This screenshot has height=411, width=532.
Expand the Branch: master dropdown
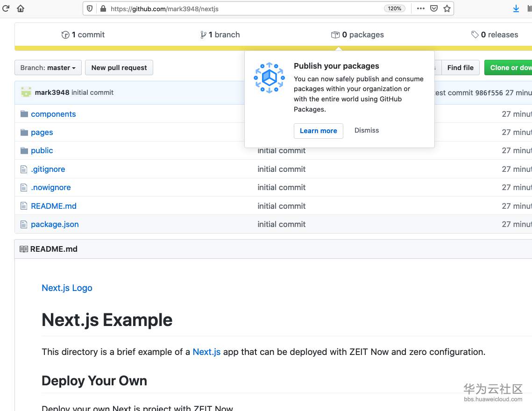[x=48, y=68]
